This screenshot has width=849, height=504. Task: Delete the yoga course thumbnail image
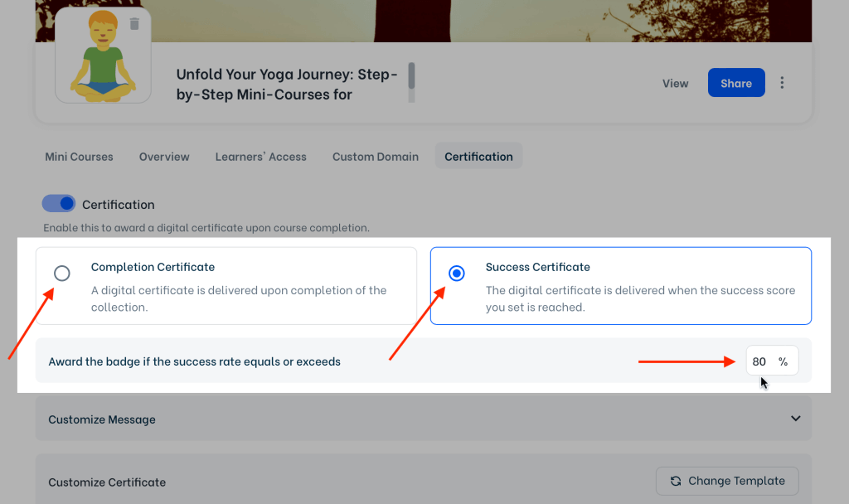tap(134, 24)
